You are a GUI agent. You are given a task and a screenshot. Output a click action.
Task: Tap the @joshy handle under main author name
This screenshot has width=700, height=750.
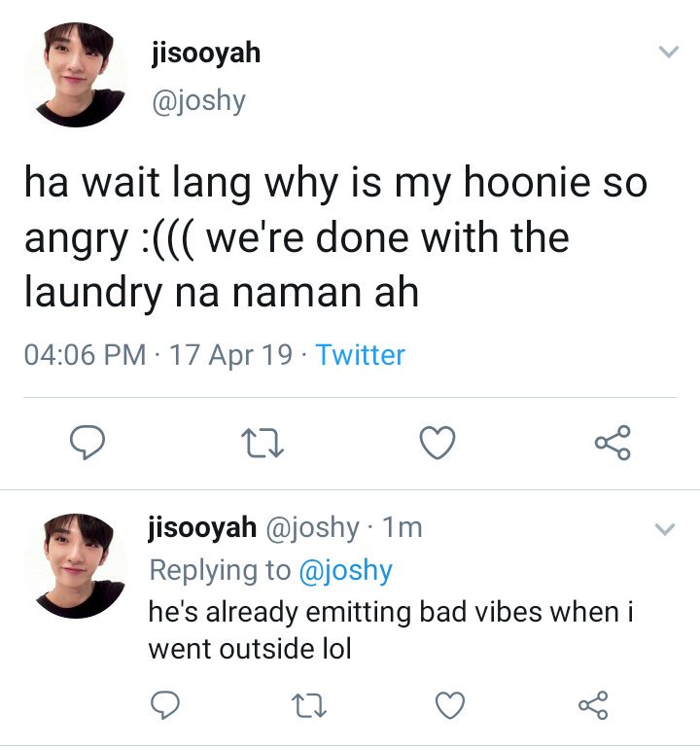click(x=199, y=101)
